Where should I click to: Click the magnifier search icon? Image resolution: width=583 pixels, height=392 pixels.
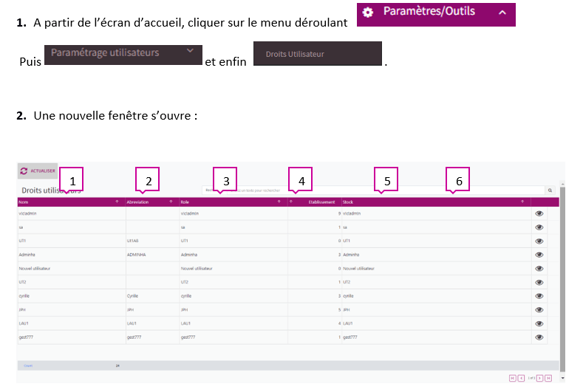(550, 190)
